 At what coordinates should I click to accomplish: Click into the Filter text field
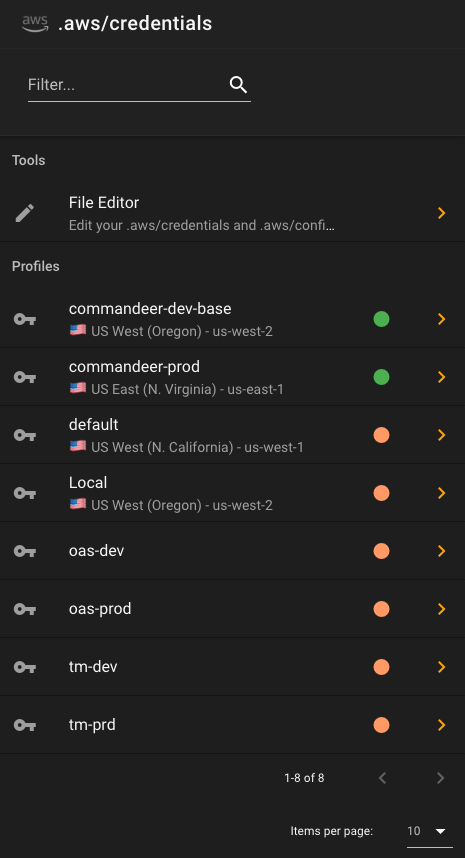(126, 85)
